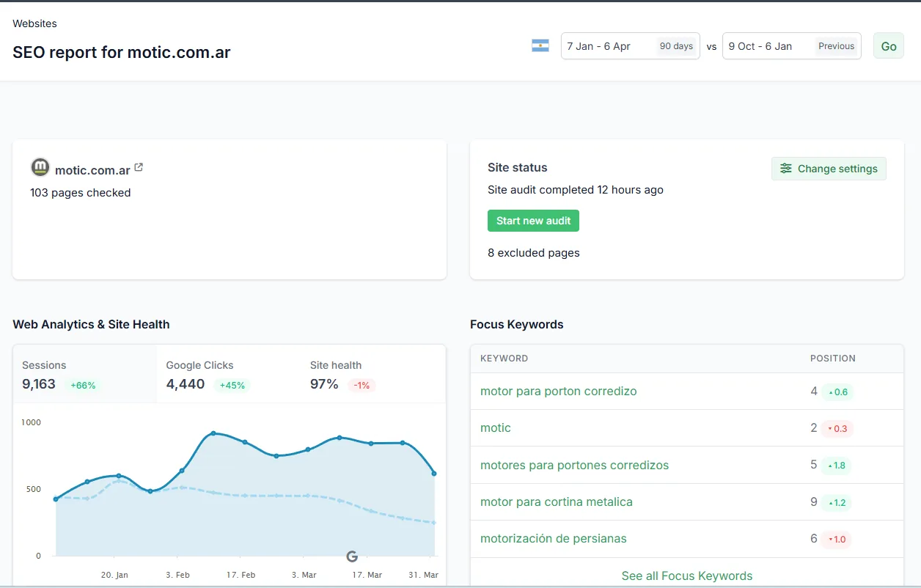
Task: Click the +66% sessions change badge
Action: 83,385
